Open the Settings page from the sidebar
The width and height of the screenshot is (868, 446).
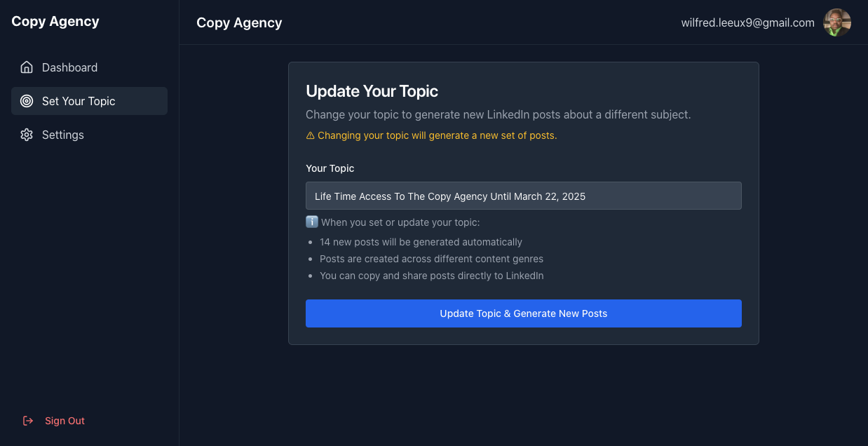click(x=62, y=135)
